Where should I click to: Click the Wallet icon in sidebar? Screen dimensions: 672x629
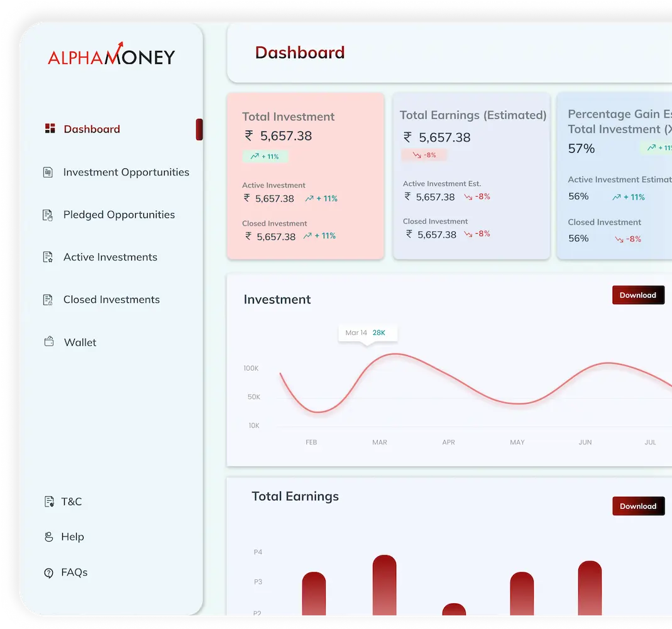tap(49, 341)
